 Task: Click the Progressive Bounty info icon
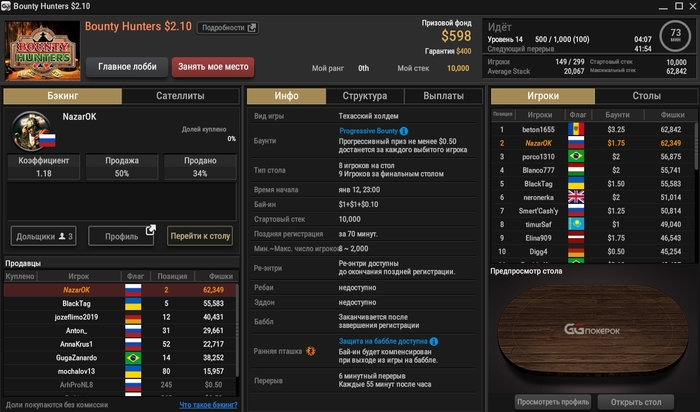[x=404, y=131]
